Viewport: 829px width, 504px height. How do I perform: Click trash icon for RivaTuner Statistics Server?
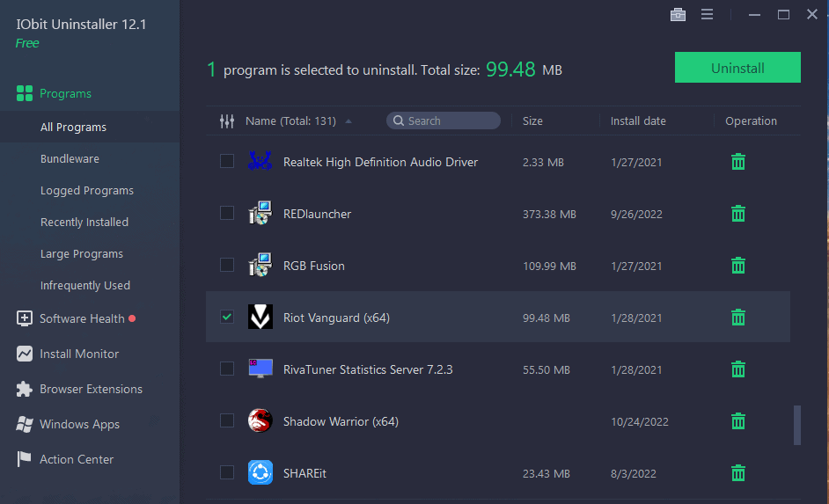(x=738, y=369)
